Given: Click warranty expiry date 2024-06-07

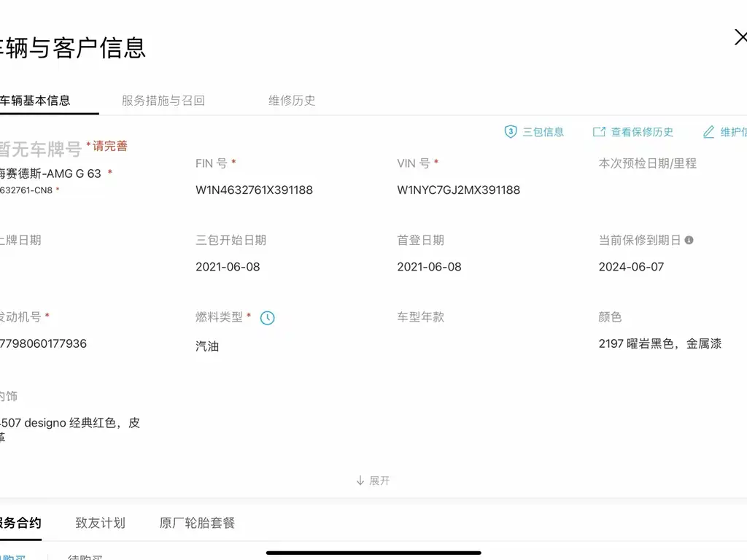Looking at the screenshot, I should (x=631, y=267).
